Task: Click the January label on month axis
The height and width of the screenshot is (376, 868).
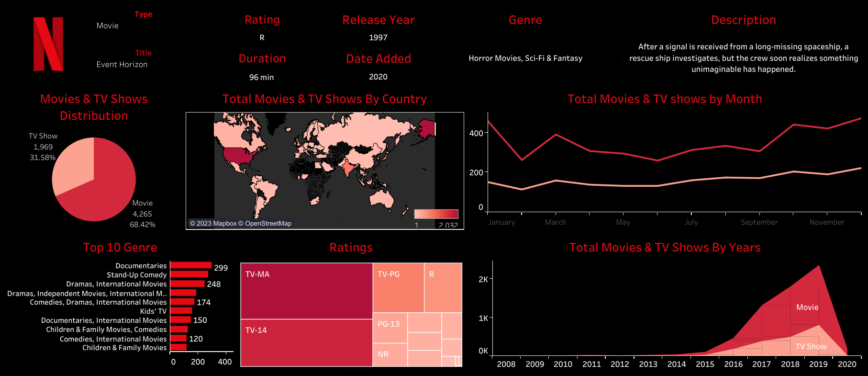Action: [x=501, y=222]
